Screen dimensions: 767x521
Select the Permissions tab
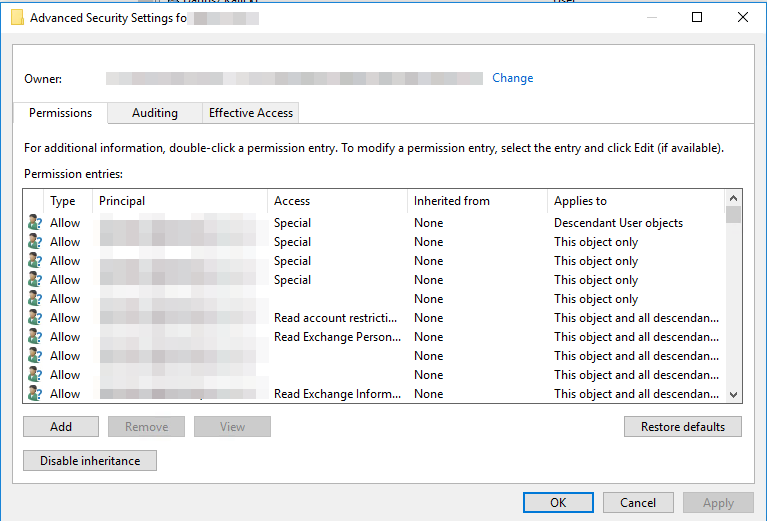(x=61, y=113)
